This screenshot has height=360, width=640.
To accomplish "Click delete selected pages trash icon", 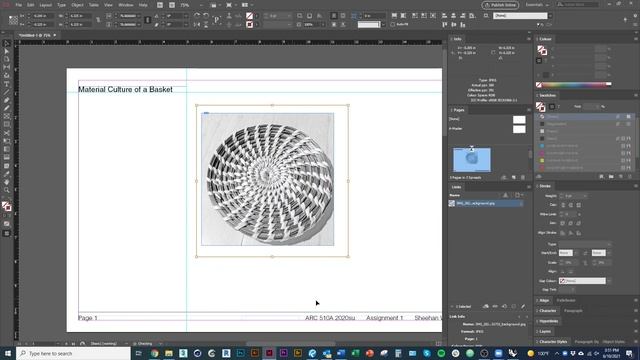I will pyautogui.click(x=523, y=178).
